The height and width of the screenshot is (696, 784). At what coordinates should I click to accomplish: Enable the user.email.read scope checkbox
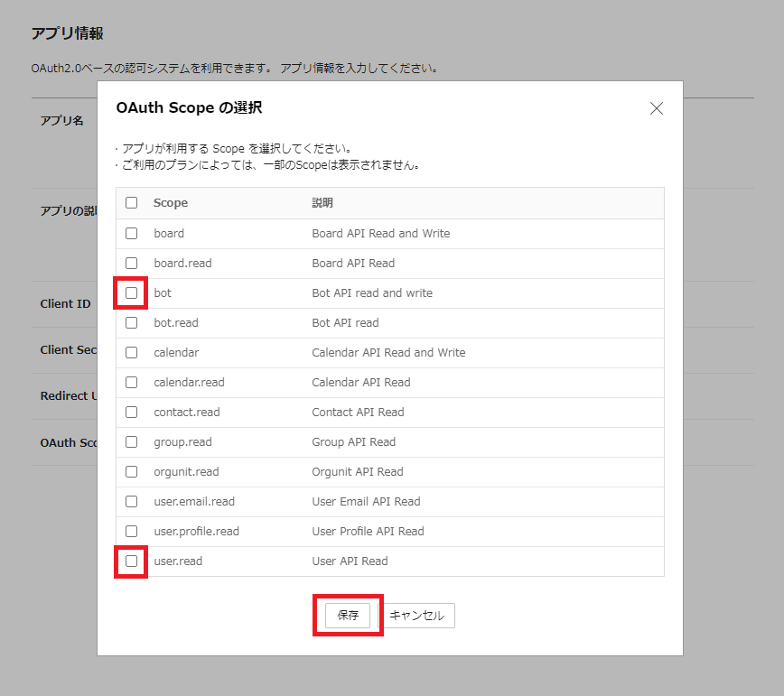(x=132, y=501)
